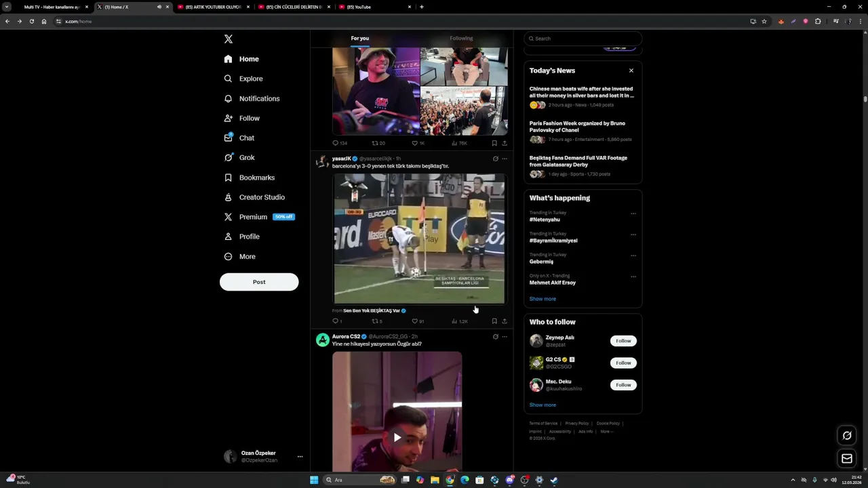
Task: Open more options on Aurora CS2 post
Action: 505,337
